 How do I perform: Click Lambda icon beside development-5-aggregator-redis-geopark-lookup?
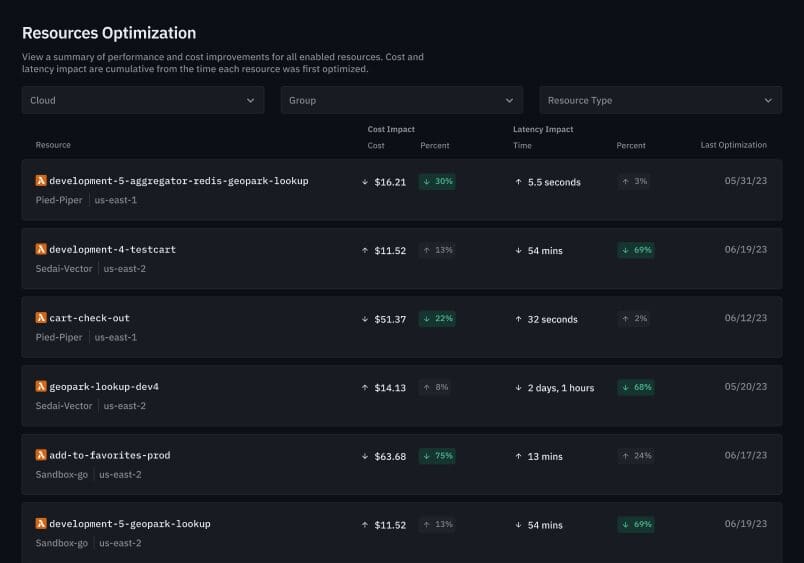(x=41, y=181)
